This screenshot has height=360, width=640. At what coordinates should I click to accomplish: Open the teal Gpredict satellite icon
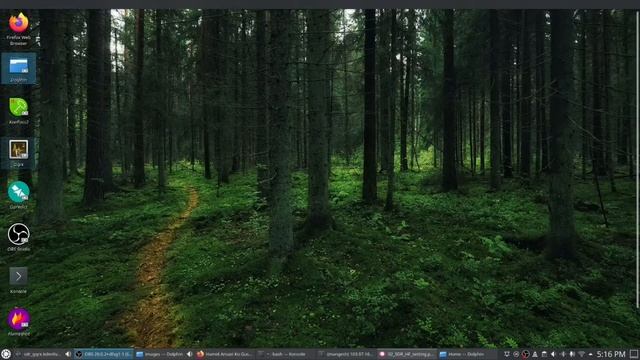click(18, 195)
